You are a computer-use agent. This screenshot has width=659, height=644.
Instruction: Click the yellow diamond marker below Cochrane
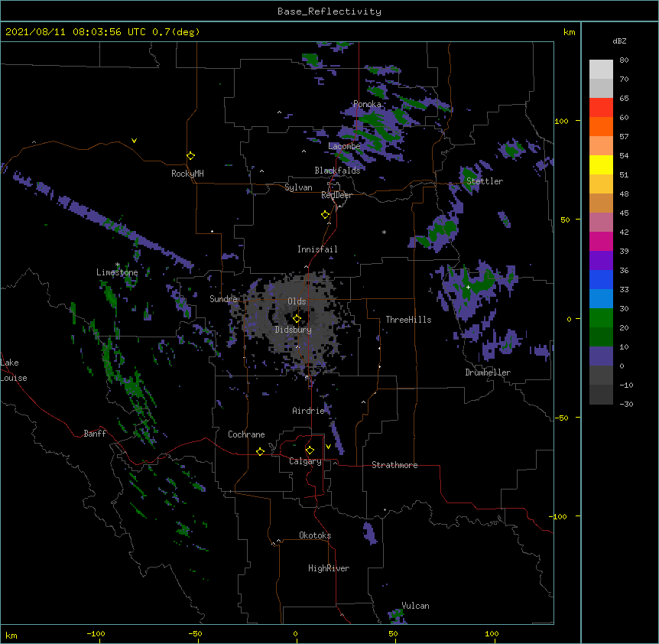tap(261, 451)
